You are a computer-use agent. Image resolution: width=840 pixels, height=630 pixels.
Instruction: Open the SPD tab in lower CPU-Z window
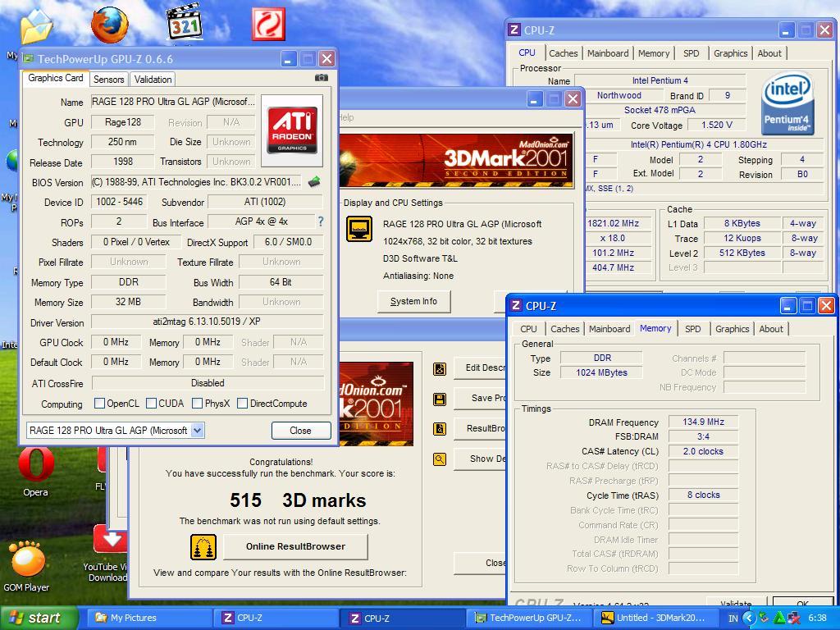pyautogui.click(x=692, y=329)
